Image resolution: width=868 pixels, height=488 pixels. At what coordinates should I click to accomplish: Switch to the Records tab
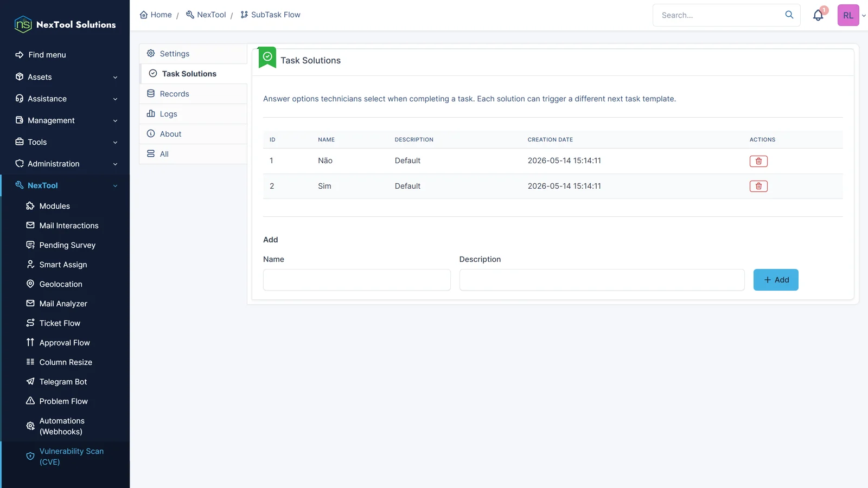(194, 94)
